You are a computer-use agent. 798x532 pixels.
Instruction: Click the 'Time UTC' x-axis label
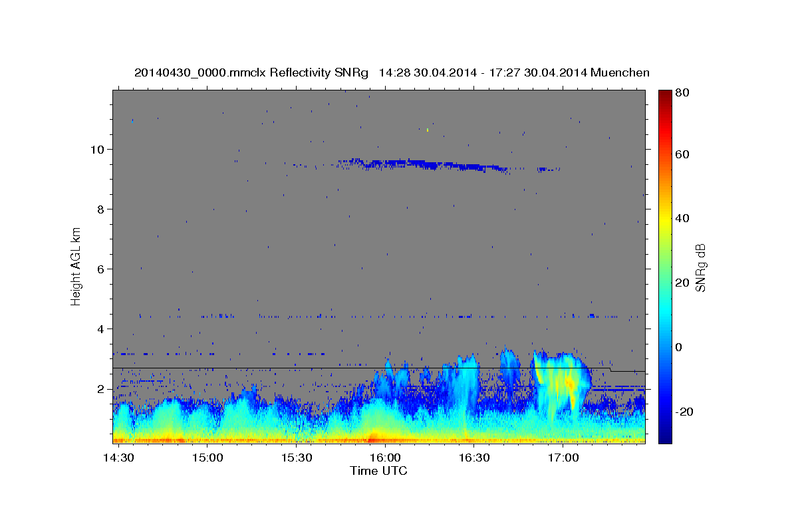[x=378, y=471]
